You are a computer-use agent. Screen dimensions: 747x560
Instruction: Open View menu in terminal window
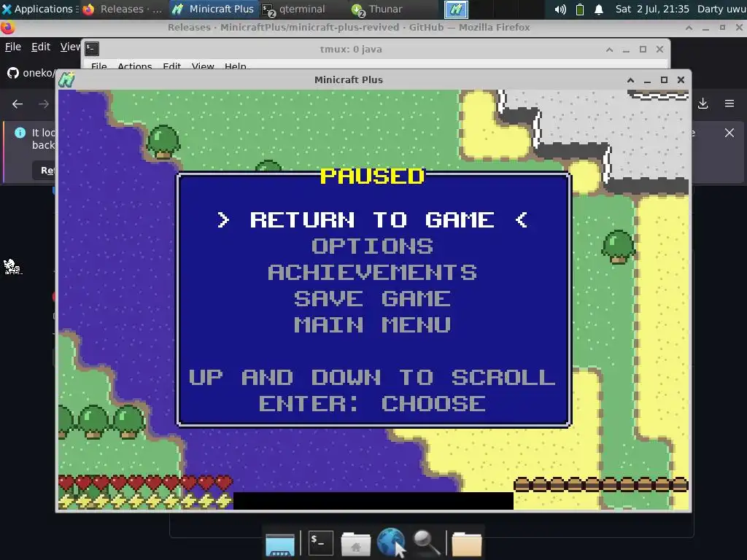pos(203,66)
